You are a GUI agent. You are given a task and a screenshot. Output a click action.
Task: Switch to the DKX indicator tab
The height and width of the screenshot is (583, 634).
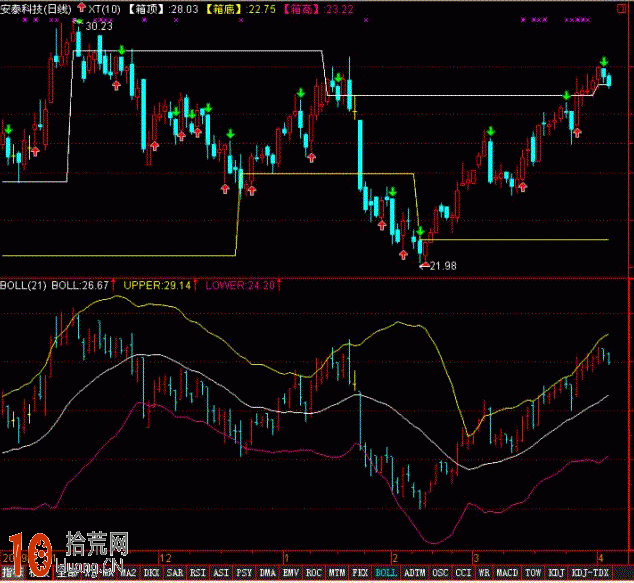pyautogui.click(x=152, y=573)
